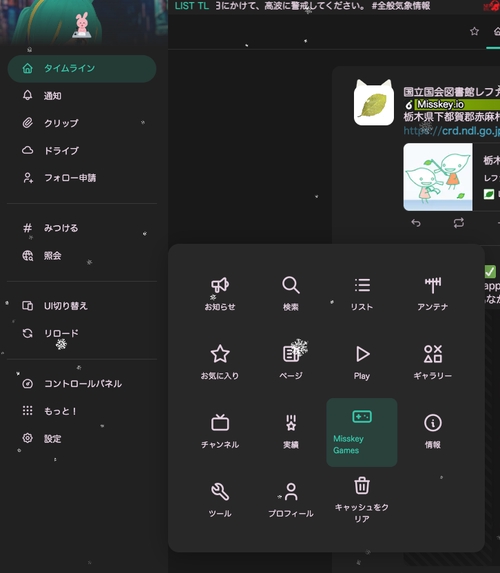Open the 実績 achievements medal icon
The height and width of the screenshot is (573, 500).
(x=291, y=423)
